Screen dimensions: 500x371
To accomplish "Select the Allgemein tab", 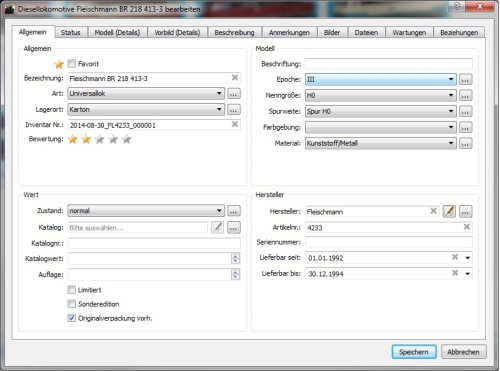I will coord(33,32).
